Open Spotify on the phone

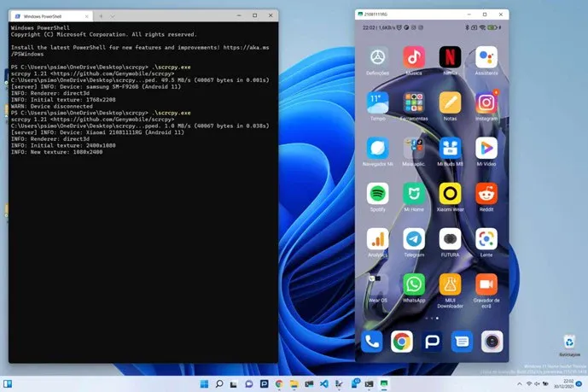tap(377, 194)
